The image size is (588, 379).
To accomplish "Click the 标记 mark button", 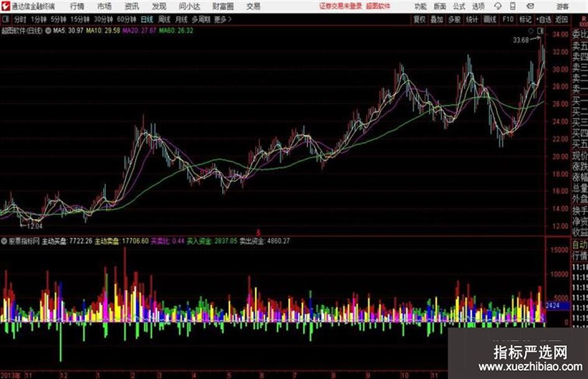I will (525, 19).
